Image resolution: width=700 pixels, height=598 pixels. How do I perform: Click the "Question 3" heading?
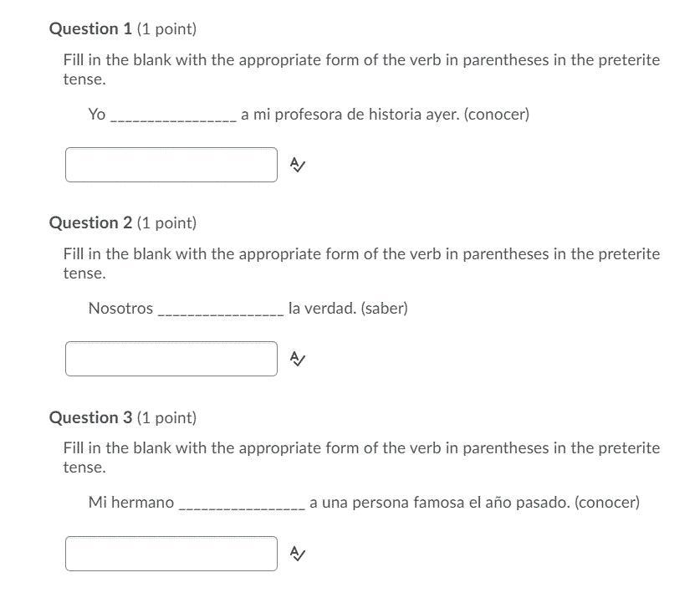click(x=90, y=417)
